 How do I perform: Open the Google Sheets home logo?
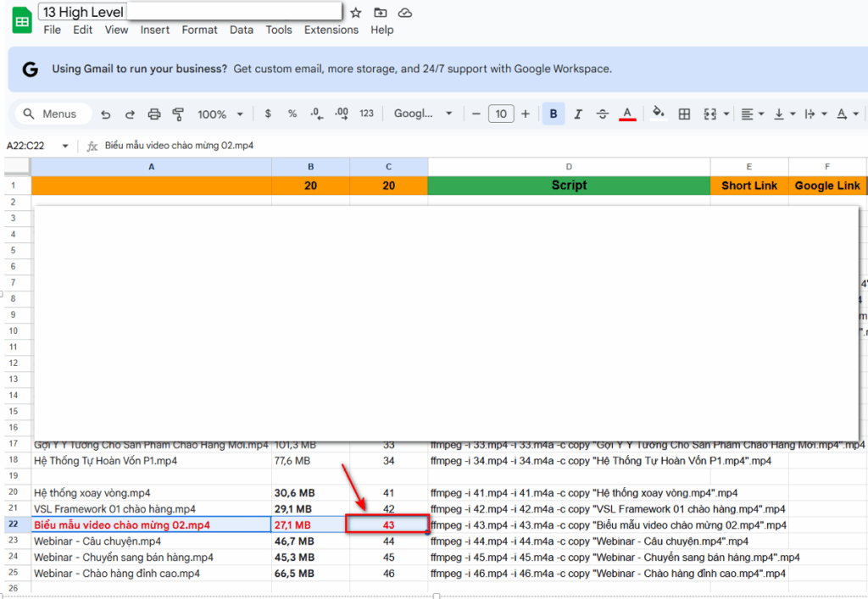(x=22, y=20)
